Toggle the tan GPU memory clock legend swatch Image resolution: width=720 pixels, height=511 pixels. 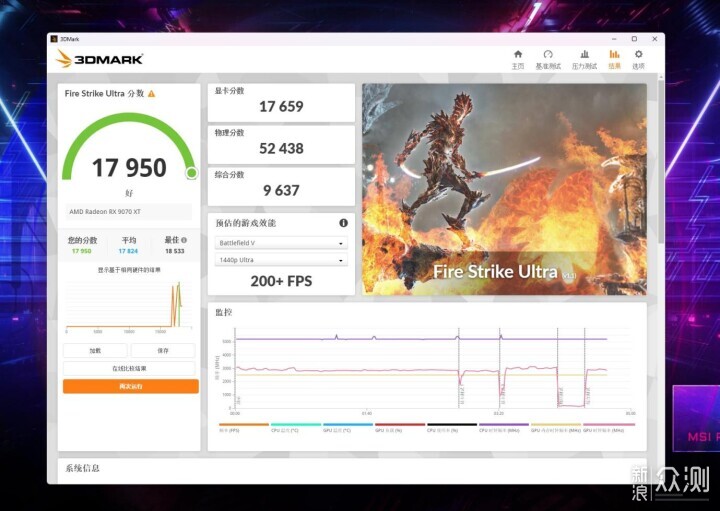556,425
